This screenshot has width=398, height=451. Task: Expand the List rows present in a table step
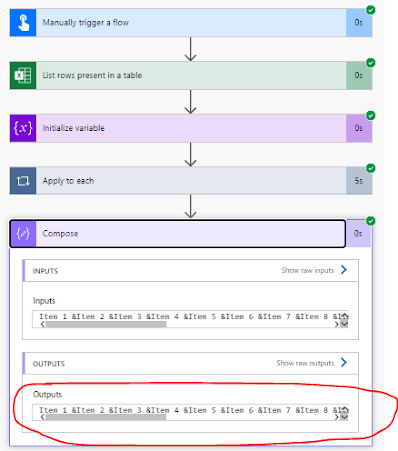pos(191,75)
